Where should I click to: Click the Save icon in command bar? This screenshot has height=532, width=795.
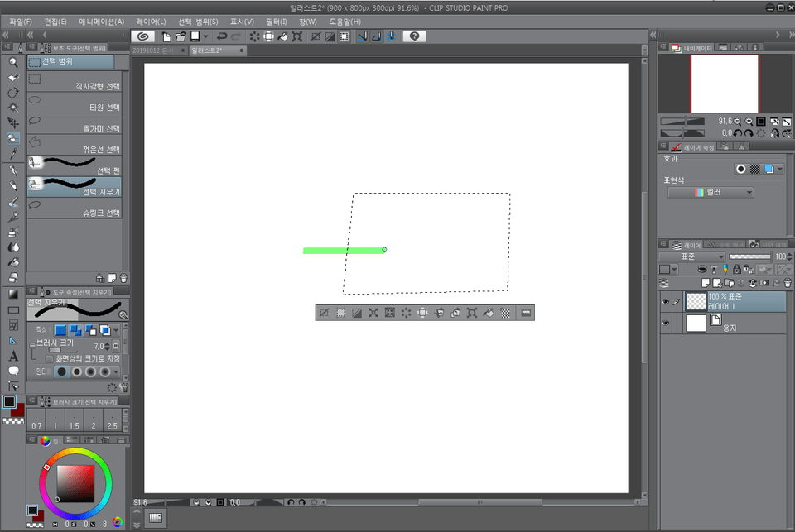(x=195, y=36)
